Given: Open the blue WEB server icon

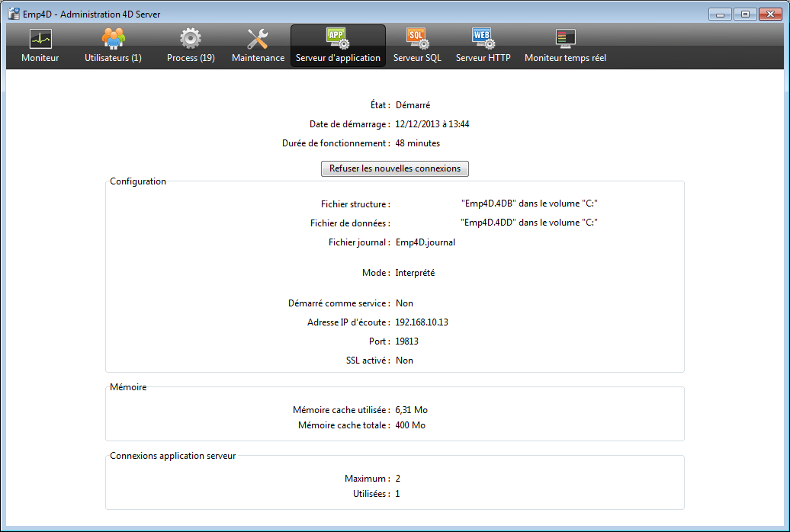Looking at the screenshot, I should pos(483,38).
